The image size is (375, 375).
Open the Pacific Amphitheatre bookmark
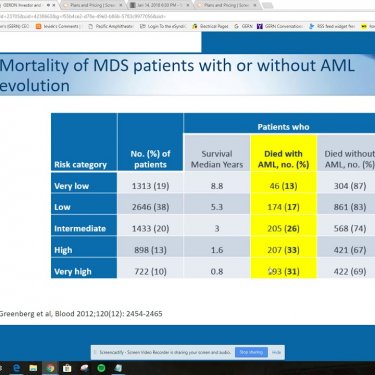[x=111, y=26]
